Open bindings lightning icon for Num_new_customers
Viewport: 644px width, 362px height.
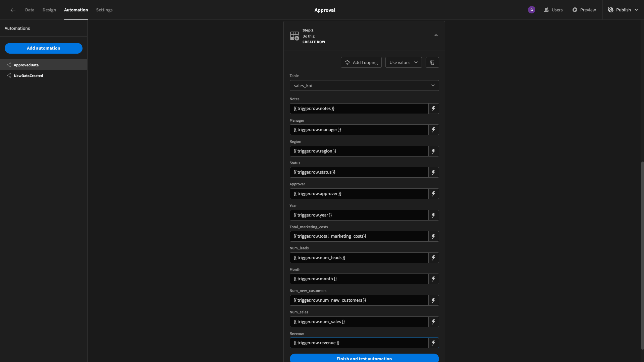pos(433,300)
